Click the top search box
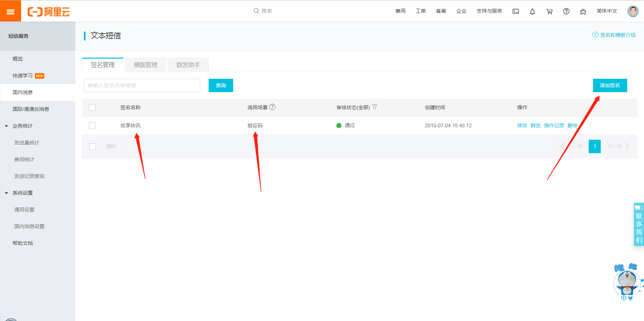The image size is (644, 321). [x=267, y=11]
